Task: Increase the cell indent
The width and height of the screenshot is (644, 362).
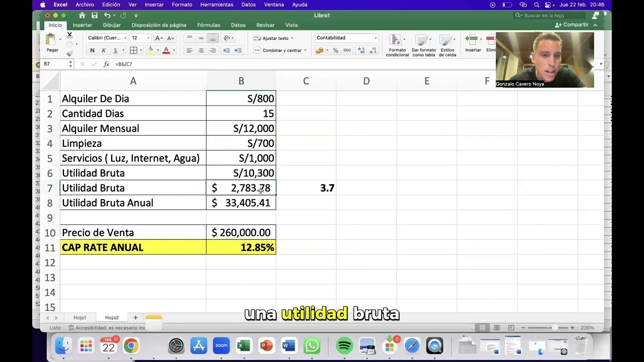Action: (238, 50)
